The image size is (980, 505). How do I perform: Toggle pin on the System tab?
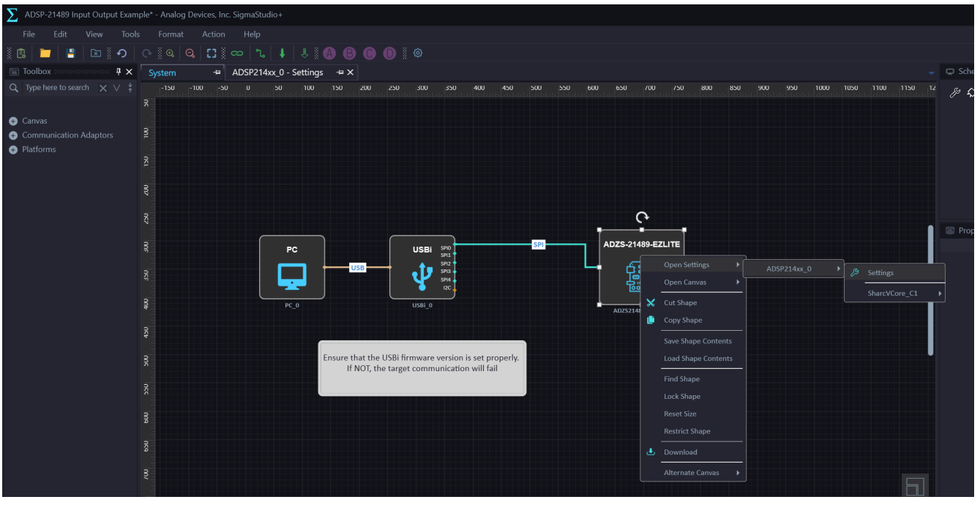tap(217, 72)
